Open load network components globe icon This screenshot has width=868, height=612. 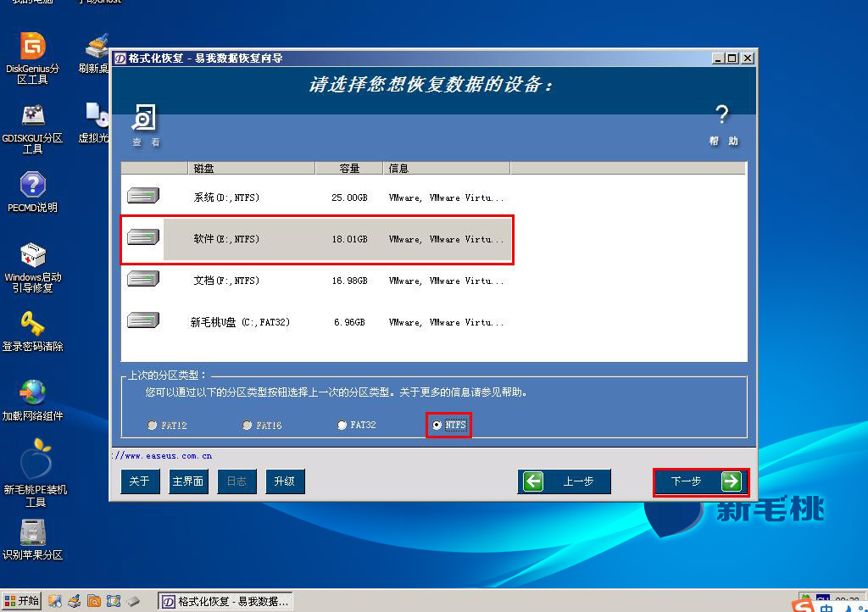tap(33, 400)
